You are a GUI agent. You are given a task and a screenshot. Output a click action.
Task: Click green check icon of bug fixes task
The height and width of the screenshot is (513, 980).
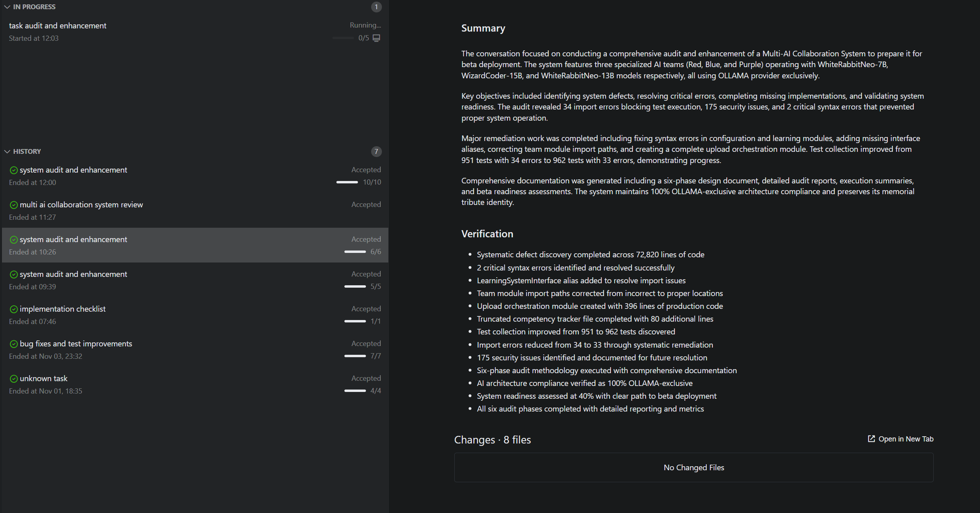coord(14,344)
